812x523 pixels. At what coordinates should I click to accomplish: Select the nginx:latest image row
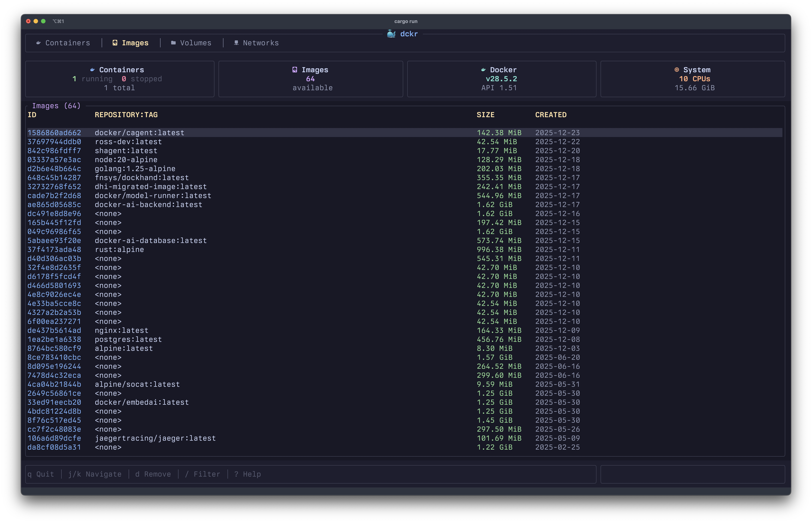(121, 330)
